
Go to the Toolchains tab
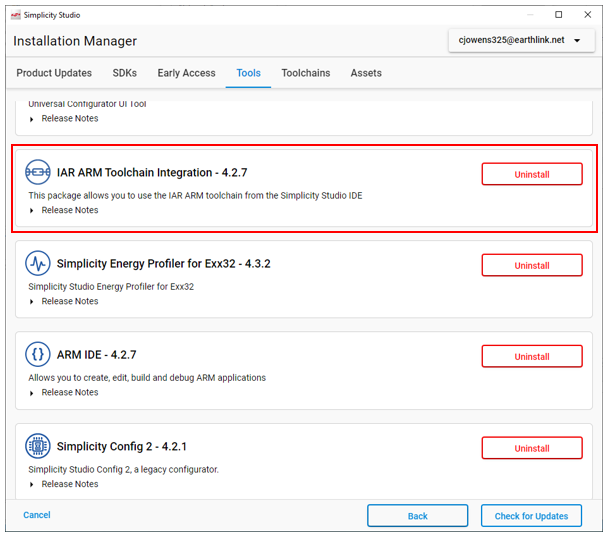pyautogui.click(x=306, y=73)
